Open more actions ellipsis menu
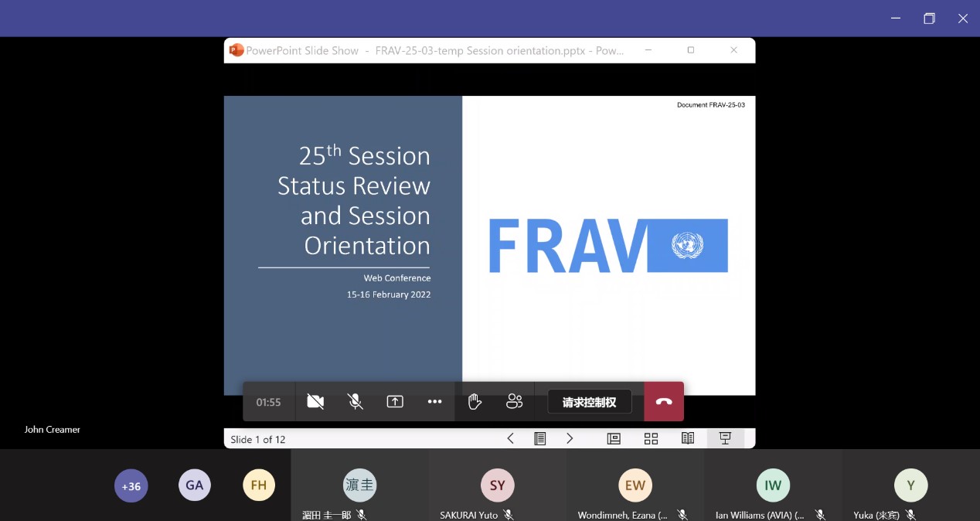Viewport: 980px width, 521px height. [x=434, y=402]
